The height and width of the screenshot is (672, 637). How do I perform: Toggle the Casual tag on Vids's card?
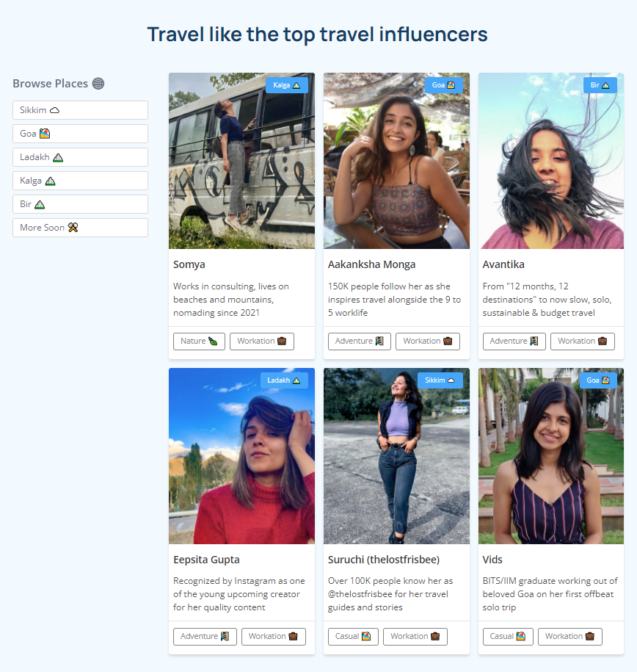[507, 636]
